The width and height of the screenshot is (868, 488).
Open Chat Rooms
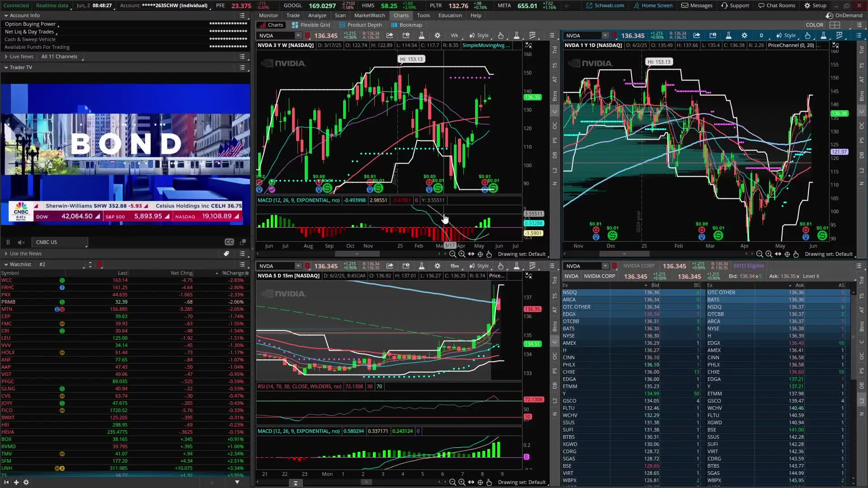777,5
